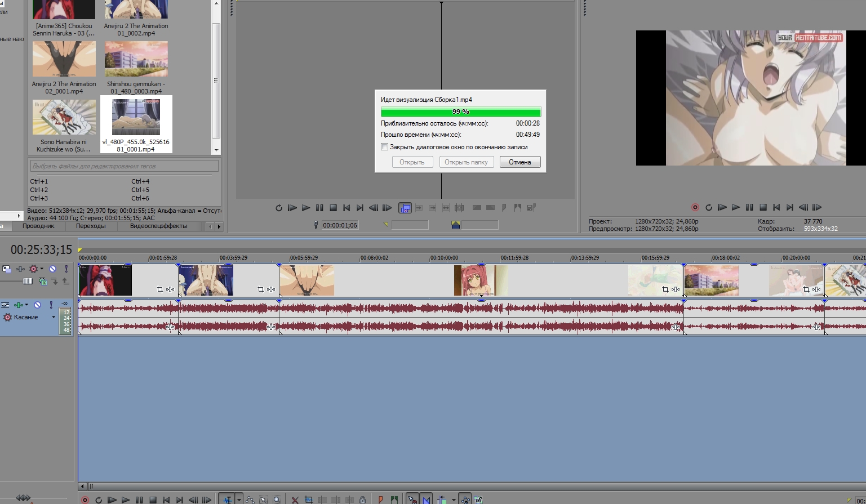Click the preview window stop button

(763, 207)
